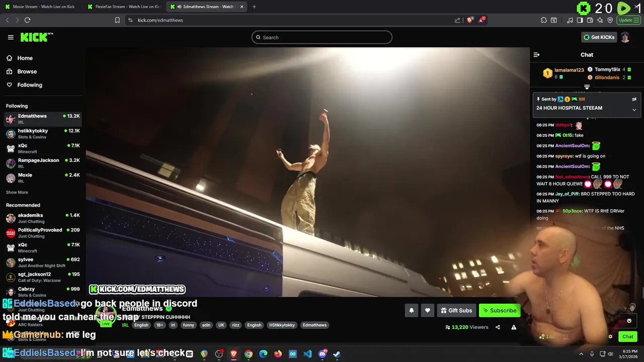Open Leo AI sparkle icon
Viewport: 644px width, 362px height.
[x=600, y=20]
